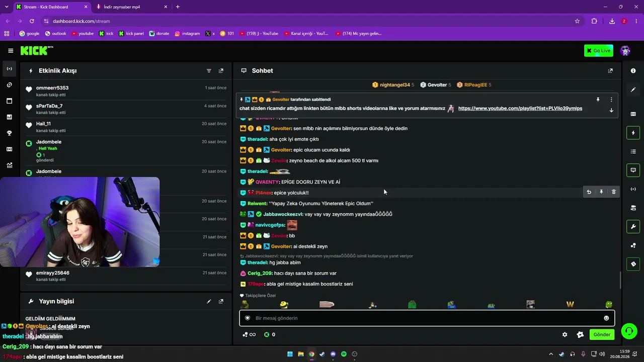The image size is (644, 362).
Task: Click the video clip icon in right sidebar
Action: (x=633, y=114)
